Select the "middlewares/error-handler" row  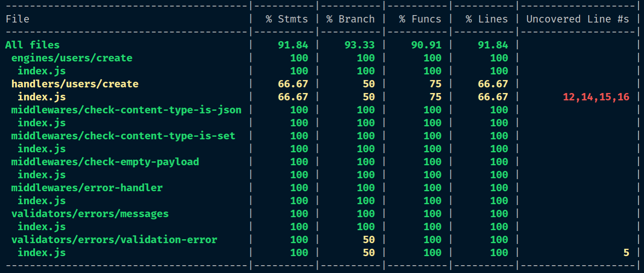point(87,188)
